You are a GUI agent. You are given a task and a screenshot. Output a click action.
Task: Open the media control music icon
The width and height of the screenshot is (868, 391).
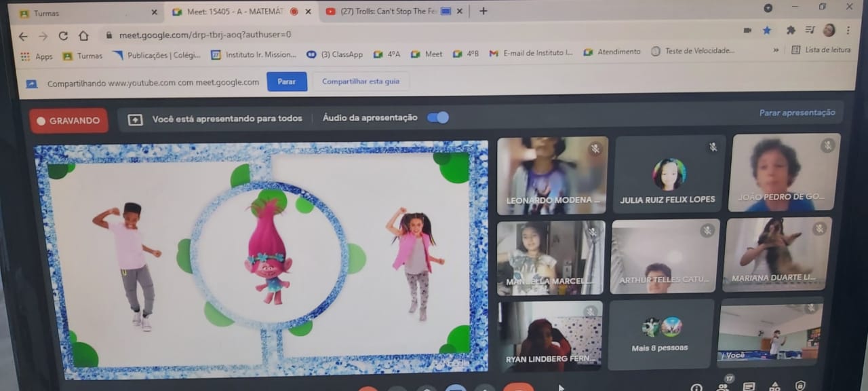click(810, 30)
